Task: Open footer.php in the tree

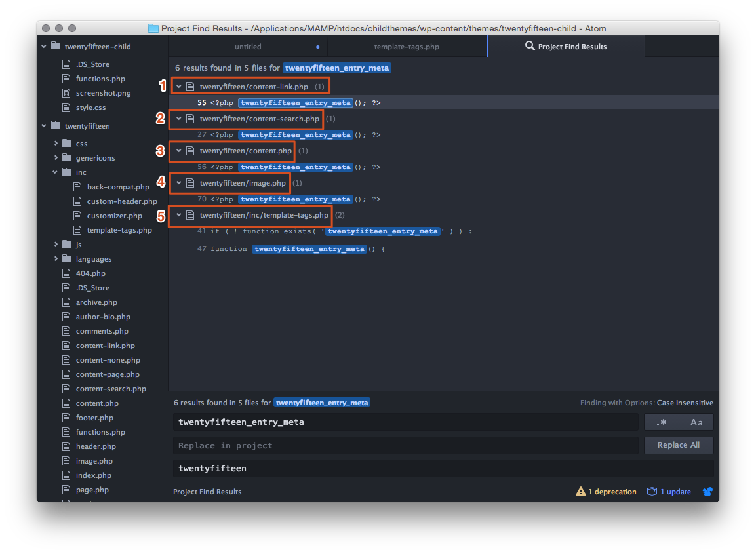Action: coord(94,418)
